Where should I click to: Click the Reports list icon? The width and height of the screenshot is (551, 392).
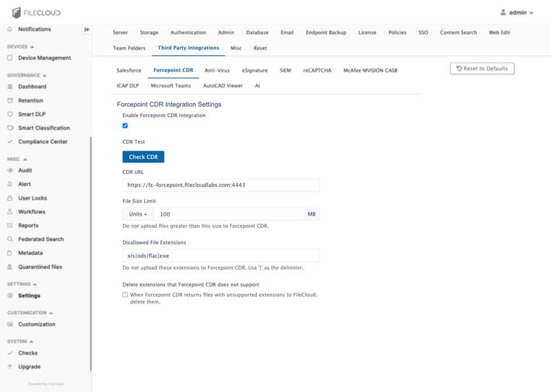pyautogui.click(x=10, y=226)
